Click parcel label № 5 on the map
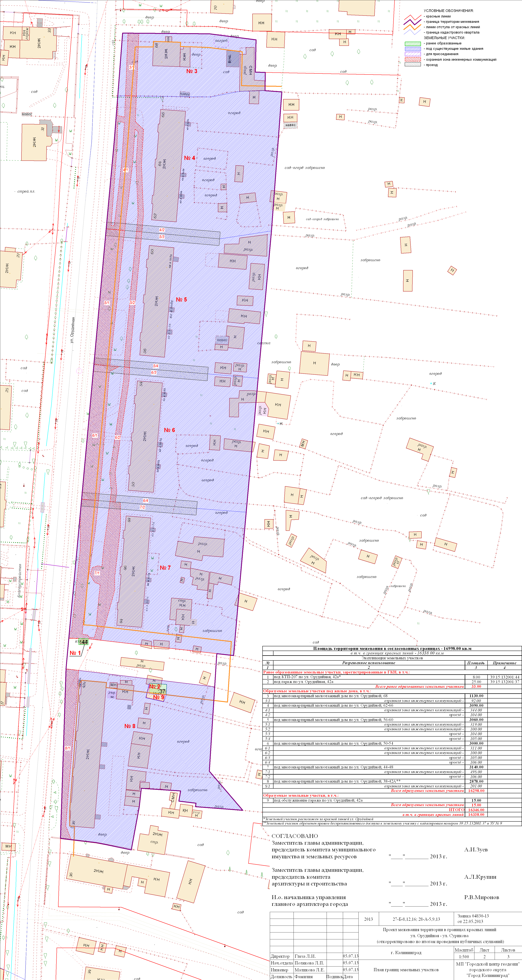 click(x=181, y=300)
